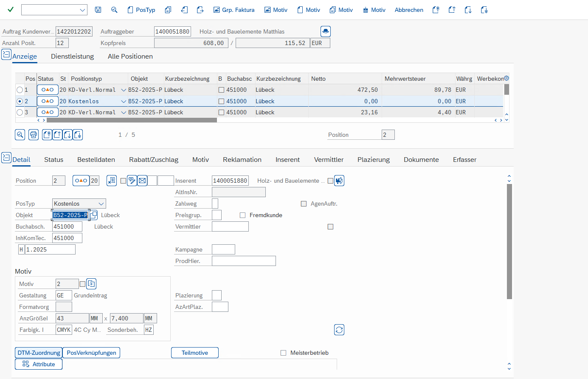Switch to the Bestelldaten tab
Image resolution: width=588 pixels, height=379 pixels.
[96, 159]
